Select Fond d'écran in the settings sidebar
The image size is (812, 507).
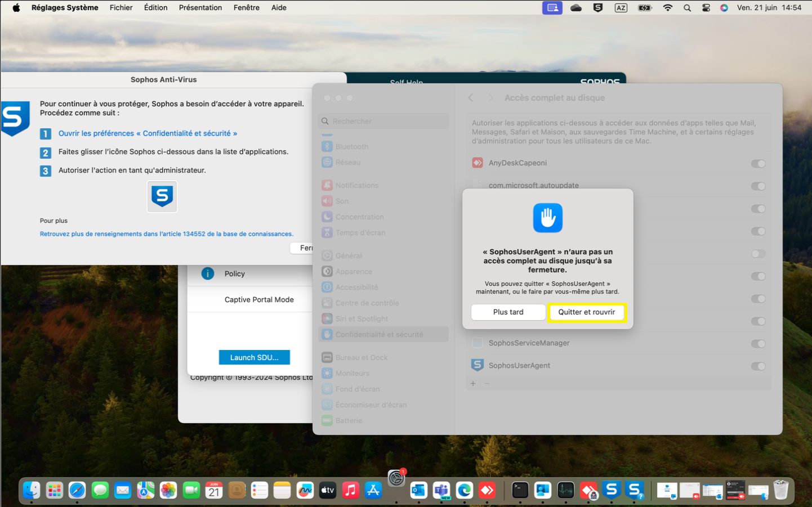384,389
